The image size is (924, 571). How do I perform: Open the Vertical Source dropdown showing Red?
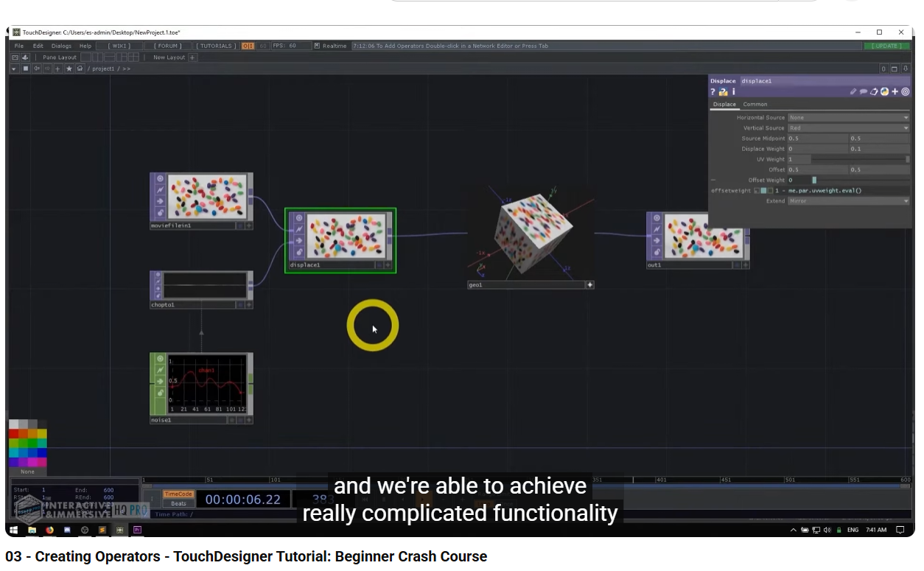(847, 127)
